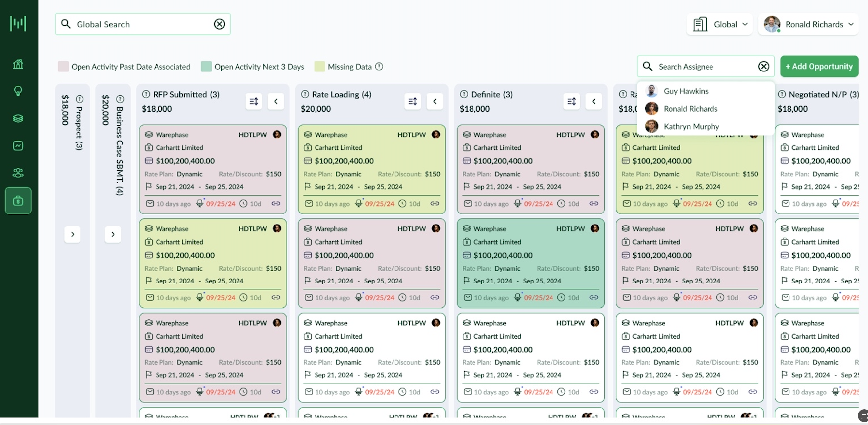The height and width of the screenshot is (425, 868).
Task: Click the pink Past Date legend swatch
Action: tap(63, 66)
